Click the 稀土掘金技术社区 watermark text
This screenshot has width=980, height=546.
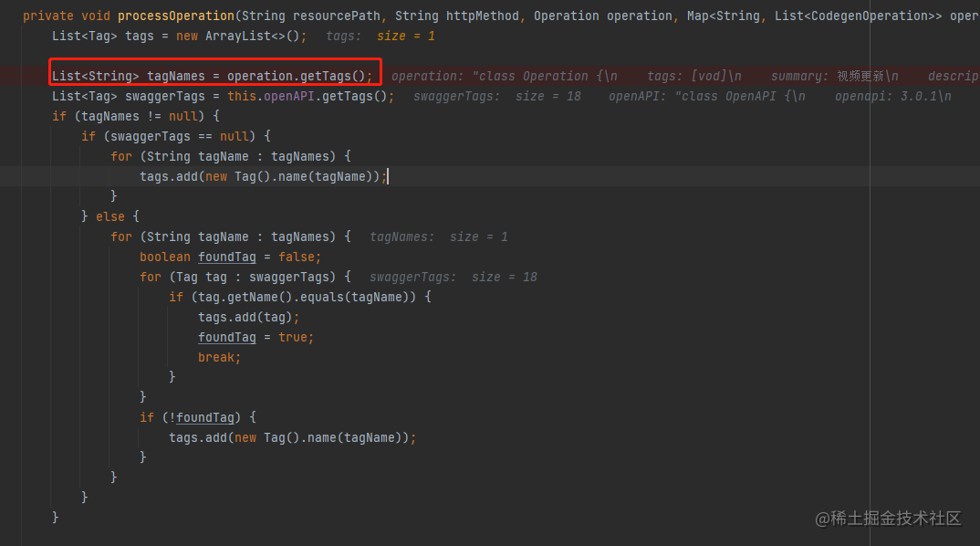889,519
